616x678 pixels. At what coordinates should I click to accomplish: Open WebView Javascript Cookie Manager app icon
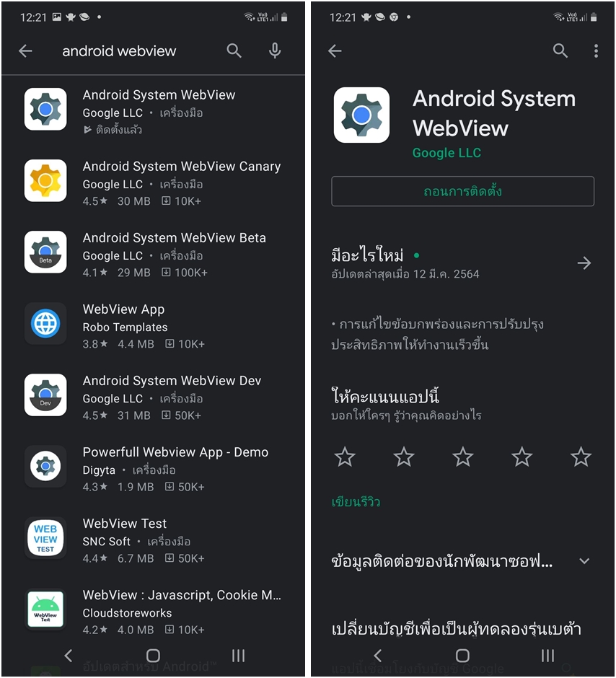click(45, 609)
